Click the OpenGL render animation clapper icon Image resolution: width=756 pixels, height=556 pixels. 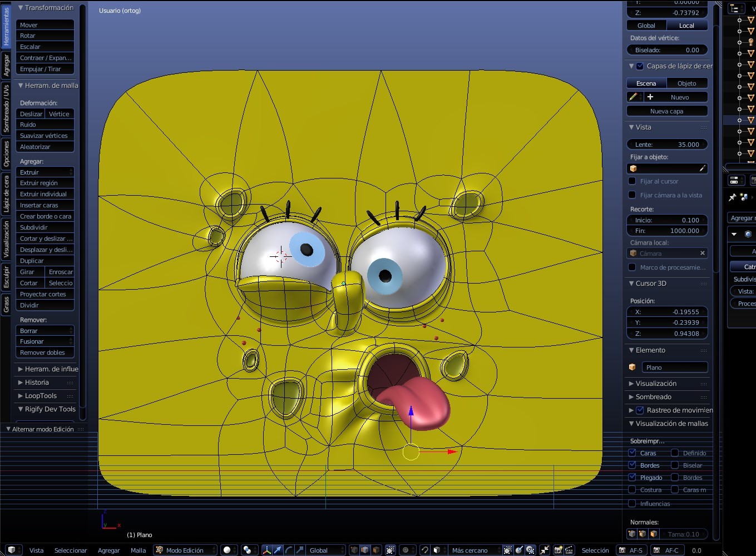[x=569, y=550]
